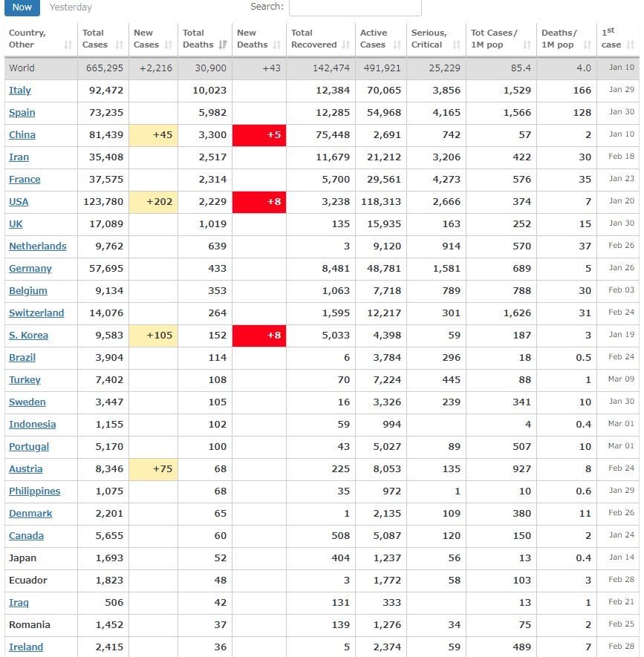Click the New Cases sort arrows
The width and height of the screenshot is (644, 657).
168,45
